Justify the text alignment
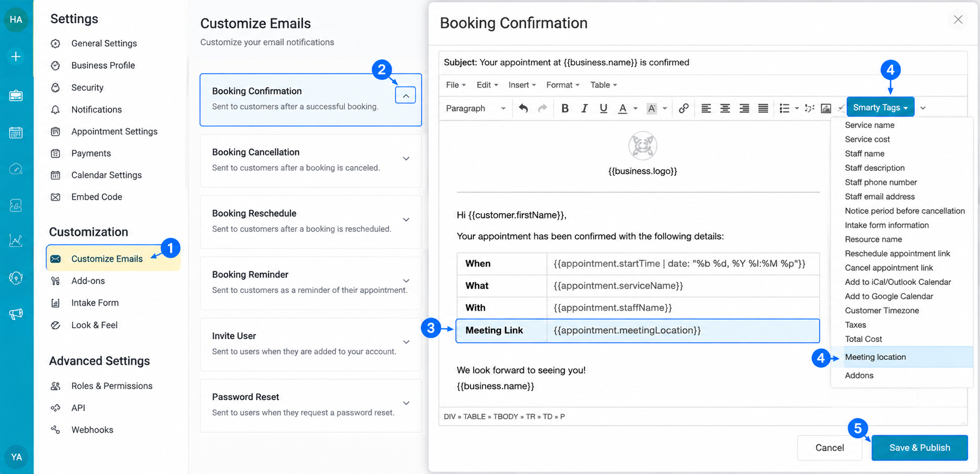 point(763,108)
